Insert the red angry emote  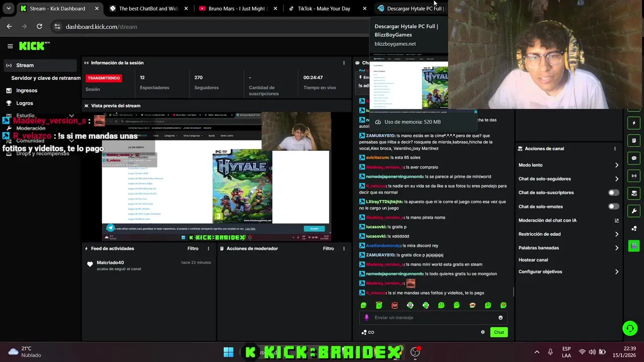394,305
